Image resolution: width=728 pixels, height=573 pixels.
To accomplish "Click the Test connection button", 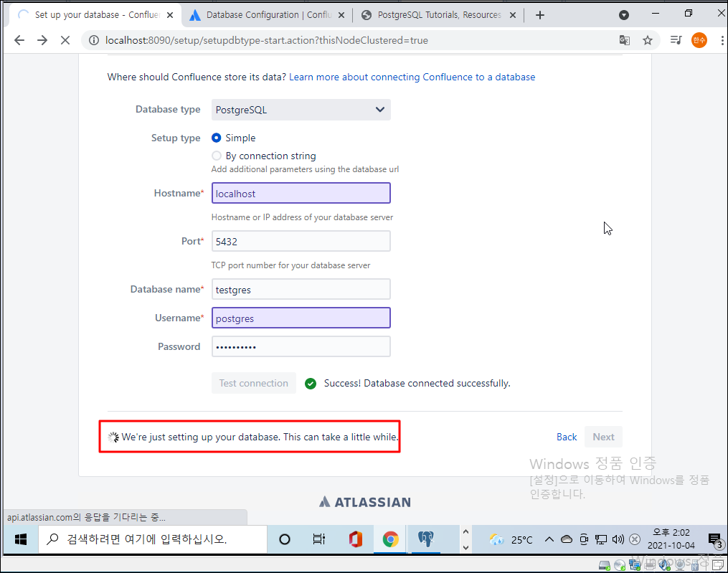I will [253, 383].
